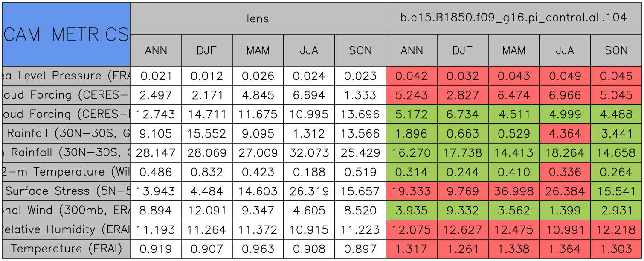Click the SON header under pi_control
644x261 pixels.
(616, 50)
